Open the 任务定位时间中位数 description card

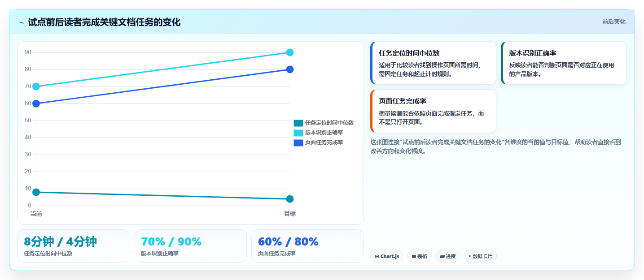433,63
